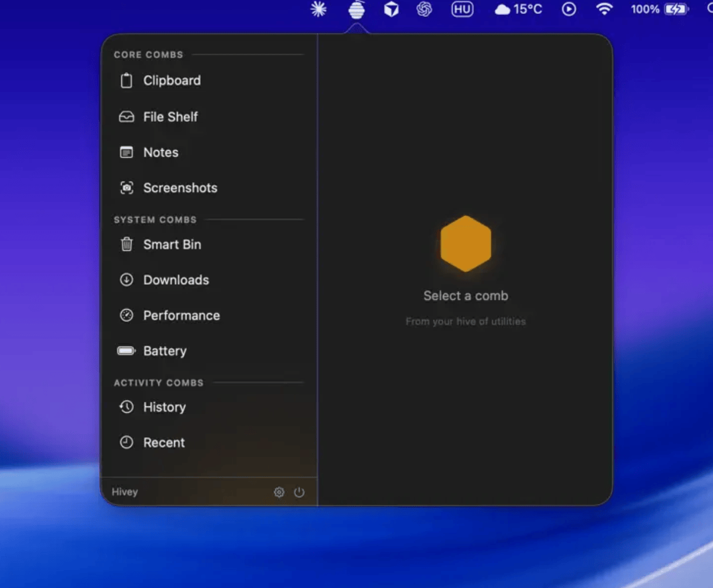Click the Hivey beehive menu bar icon
The image size is (713, 588).
[356, 9]
